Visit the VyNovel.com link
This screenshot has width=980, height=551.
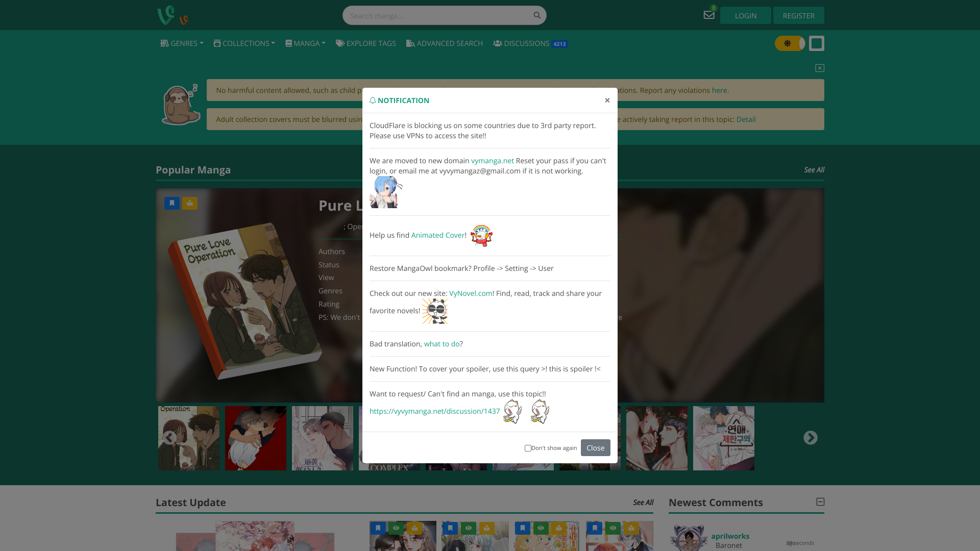click(471, 293)
